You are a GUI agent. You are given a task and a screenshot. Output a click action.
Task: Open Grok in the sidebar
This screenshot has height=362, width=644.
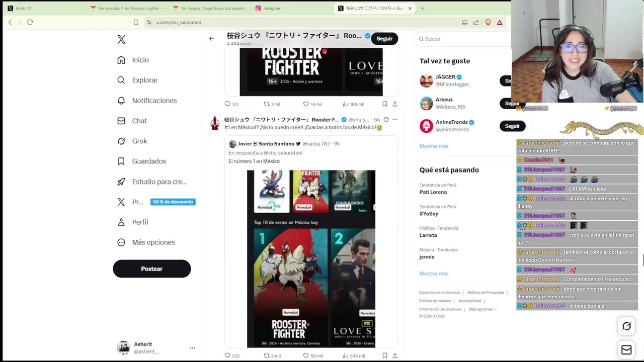click(132, 141)
